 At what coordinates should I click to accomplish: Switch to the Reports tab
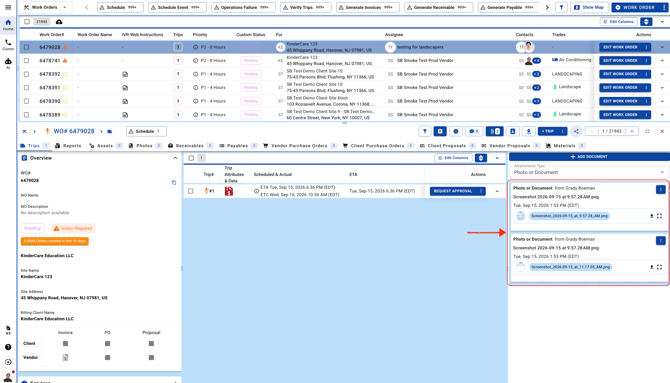coord(68,146)
